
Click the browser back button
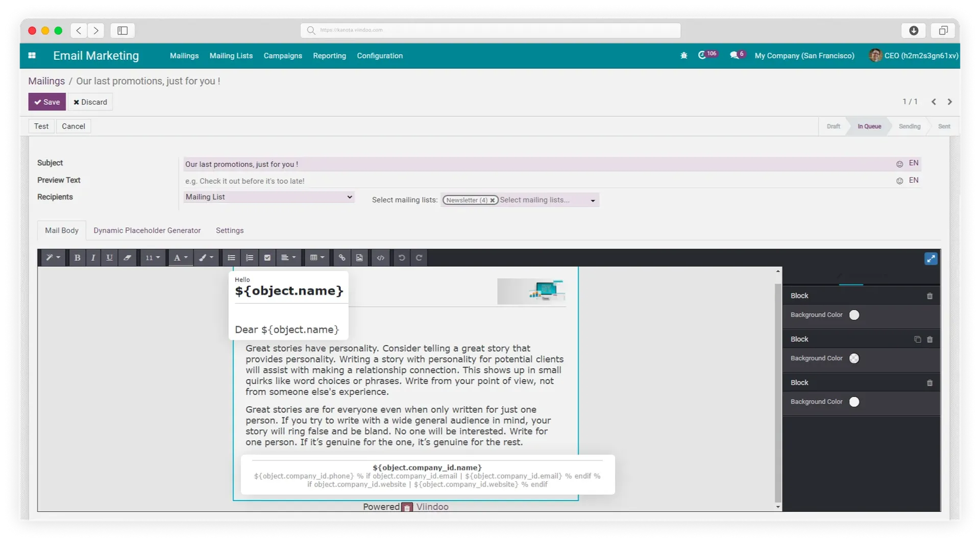(x=79, y=31)
